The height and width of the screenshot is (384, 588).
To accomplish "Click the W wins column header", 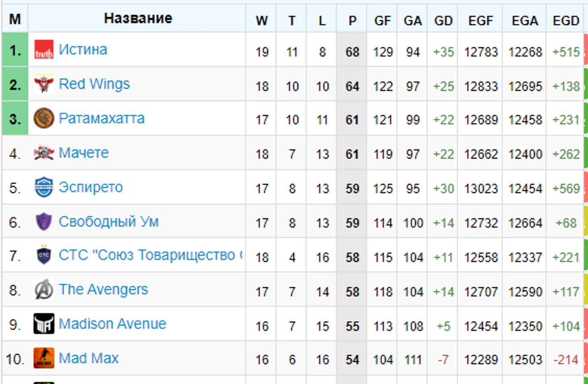I will 262,21.
